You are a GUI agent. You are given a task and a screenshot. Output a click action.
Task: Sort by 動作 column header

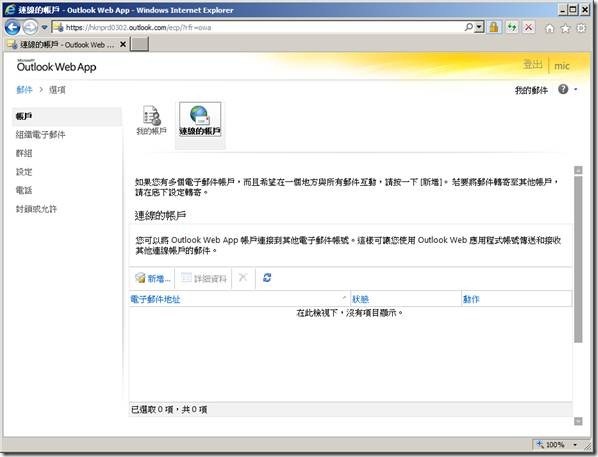tap(517, 299)
